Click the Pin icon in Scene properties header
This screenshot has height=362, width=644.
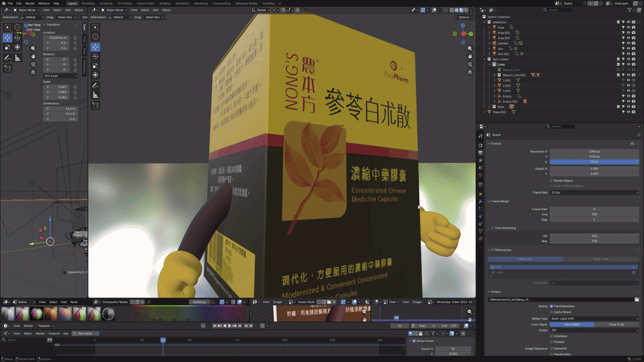639,135
